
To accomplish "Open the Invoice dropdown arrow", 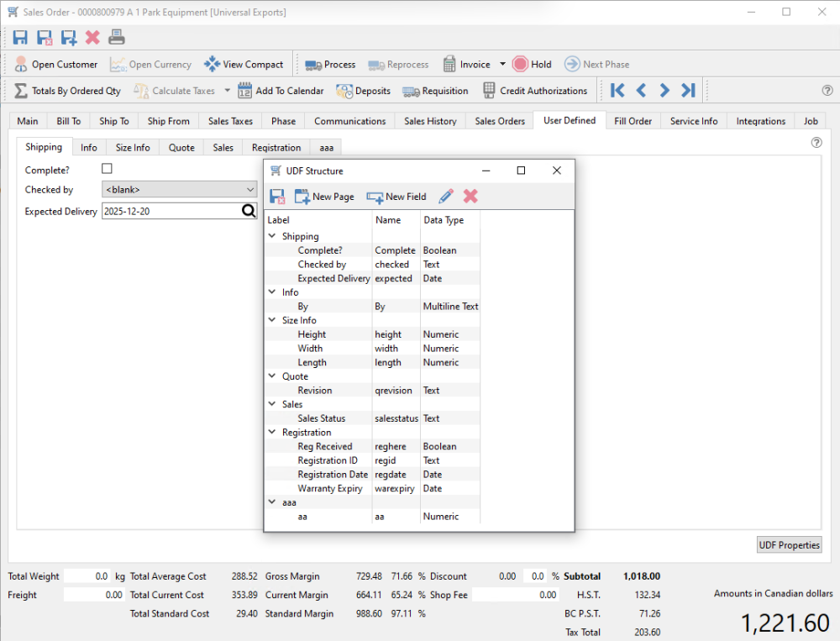I will [x=502, y=65].
